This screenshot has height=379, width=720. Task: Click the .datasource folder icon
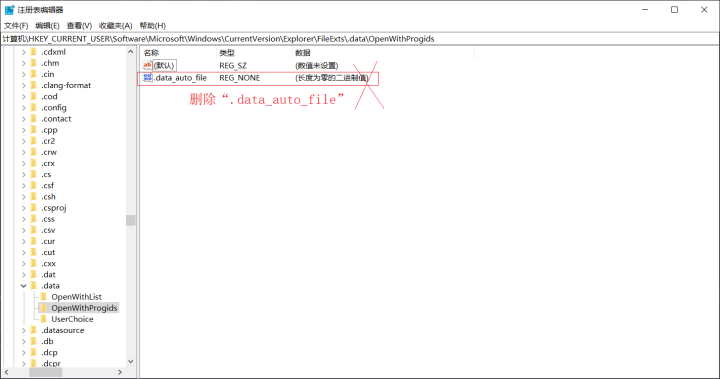pos(34,330)
